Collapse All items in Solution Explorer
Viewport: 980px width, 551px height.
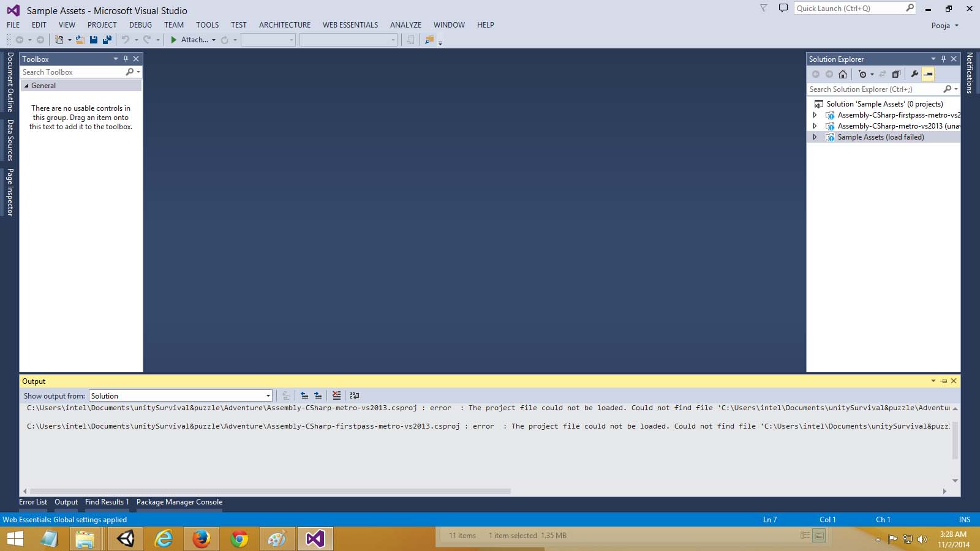pyautogui.click(x=897, y=74)
